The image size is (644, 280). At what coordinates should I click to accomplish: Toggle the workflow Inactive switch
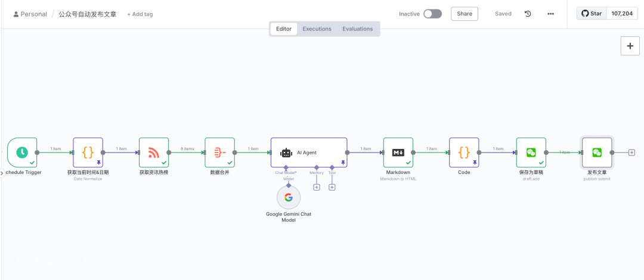432,14
